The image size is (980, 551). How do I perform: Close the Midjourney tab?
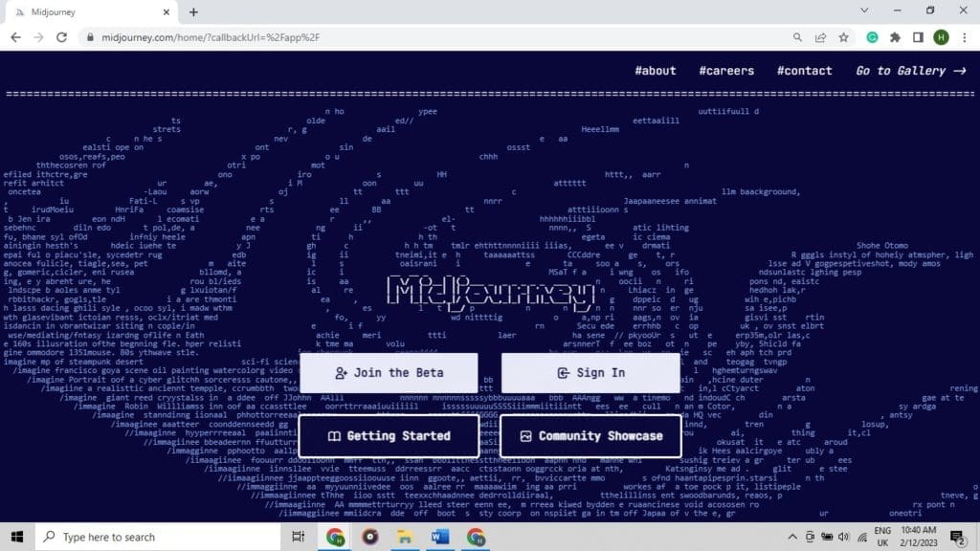click(x=167, y=11)
